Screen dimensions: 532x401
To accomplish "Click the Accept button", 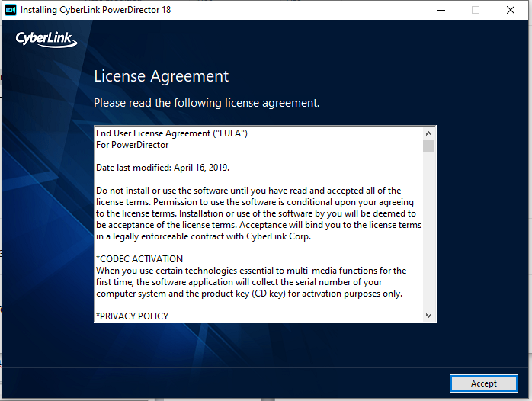I will (x=483, y=383).
